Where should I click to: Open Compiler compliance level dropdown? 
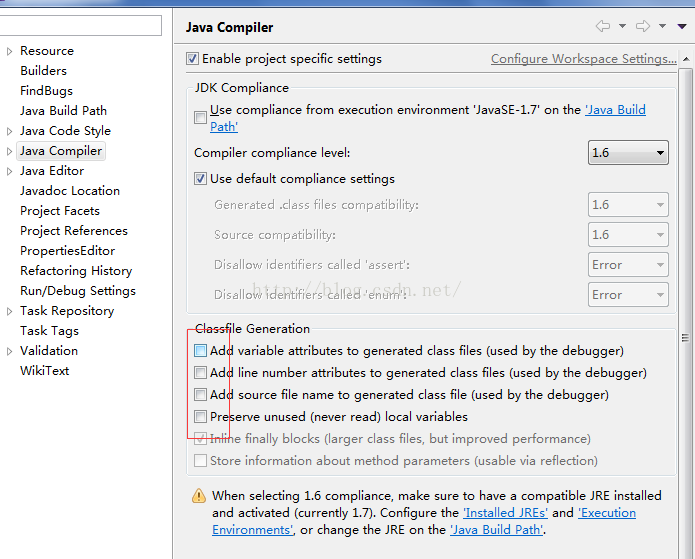click(628, 153)
